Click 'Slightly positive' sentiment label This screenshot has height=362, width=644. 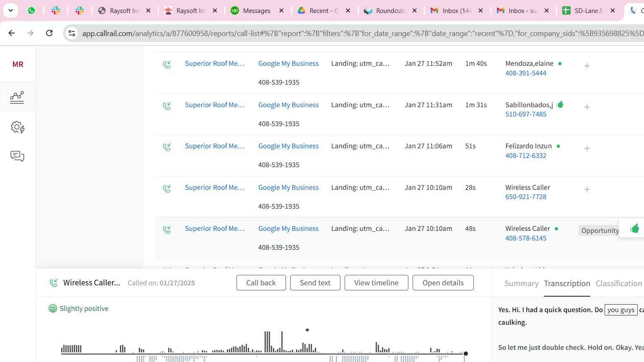pyautogui.click(x=84, y=308)
